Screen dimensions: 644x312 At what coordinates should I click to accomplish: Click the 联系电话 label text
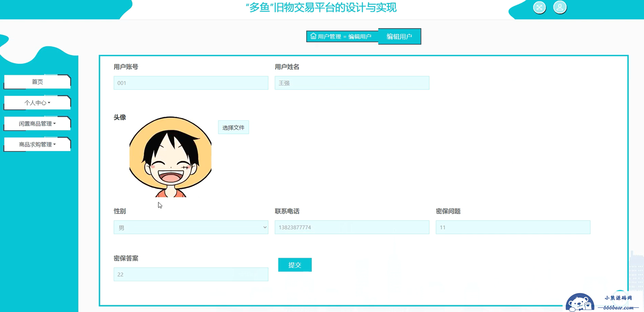coord(287,211)
